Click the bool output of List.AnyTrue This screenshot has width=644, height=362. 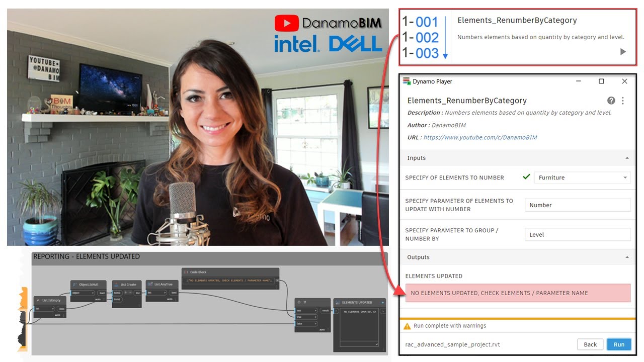174,293
